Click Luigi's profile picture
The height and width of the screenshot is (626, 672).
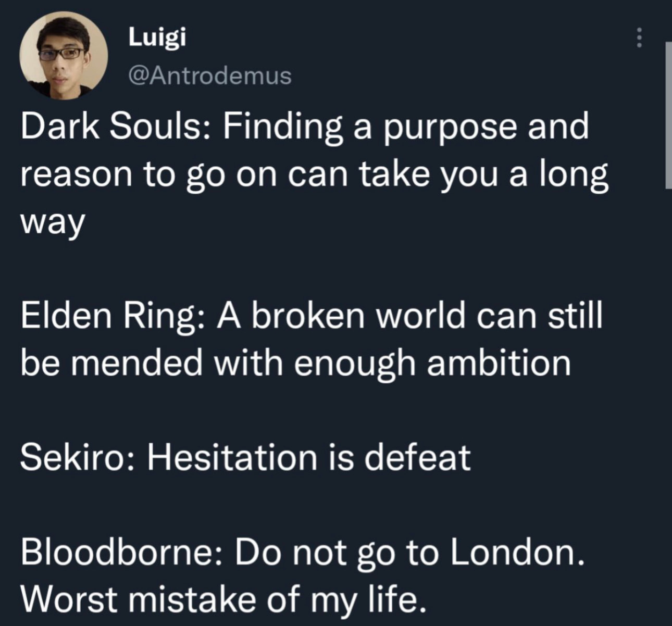(x=64, y=54)
